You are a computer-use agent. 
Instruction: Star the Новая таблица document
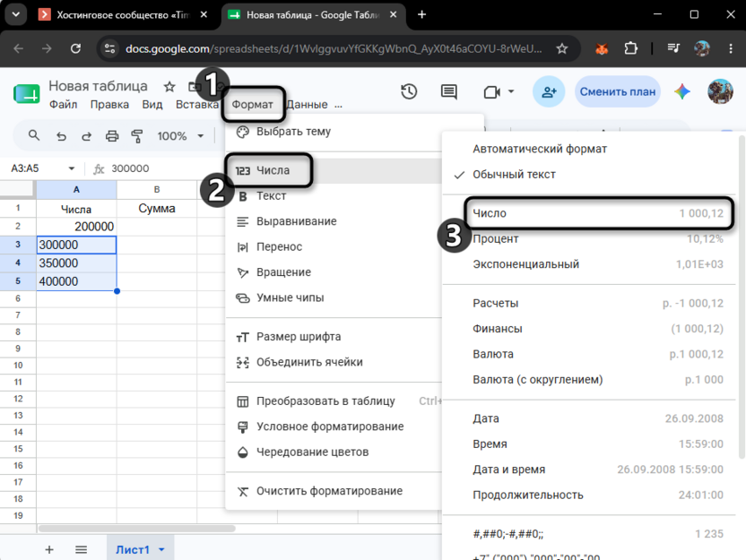pyautogui.click(x=169, y=87)
